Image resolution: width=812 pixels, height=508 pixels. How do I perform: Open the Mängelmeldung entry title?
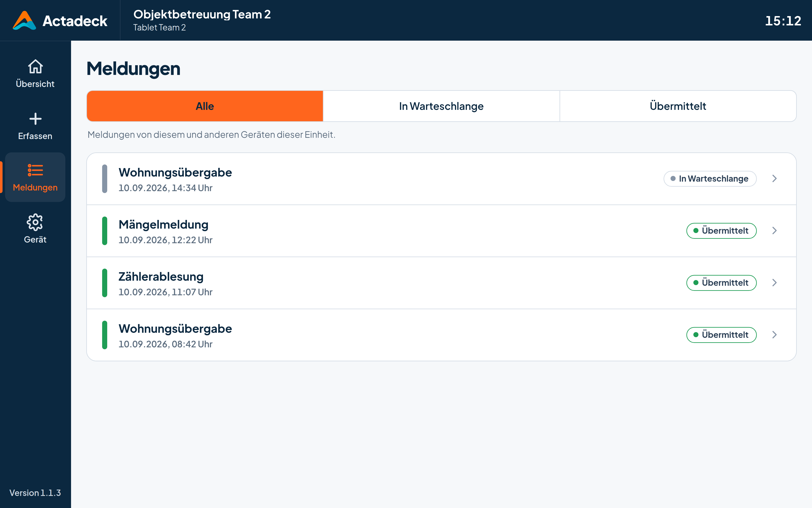coord(163,224)
